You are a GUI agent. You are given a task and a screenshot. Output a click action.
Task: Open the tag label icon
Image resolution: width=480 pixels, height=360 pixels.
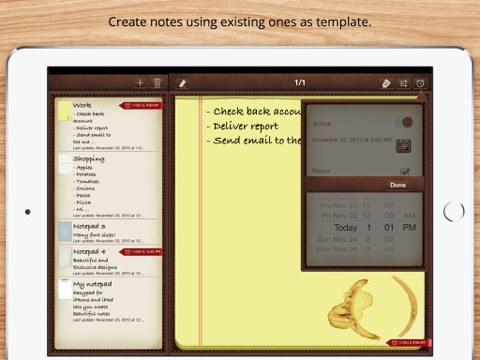pos(386,83)
